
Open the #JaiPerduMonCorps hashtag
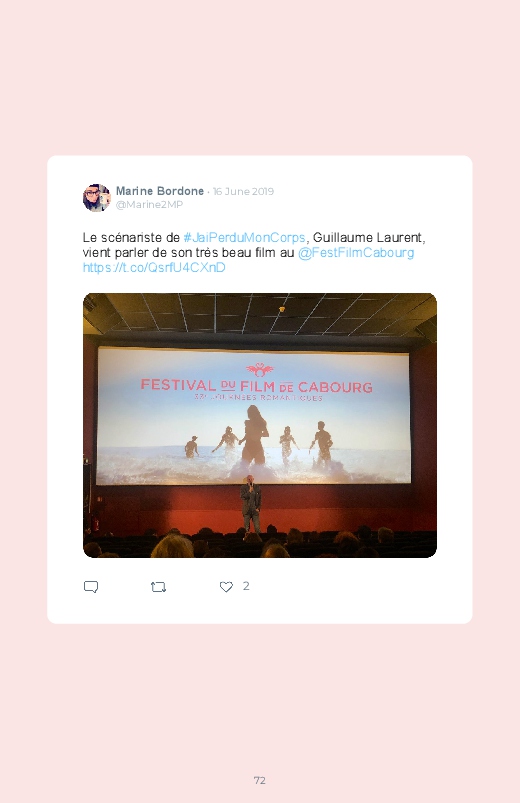point(244,238)
